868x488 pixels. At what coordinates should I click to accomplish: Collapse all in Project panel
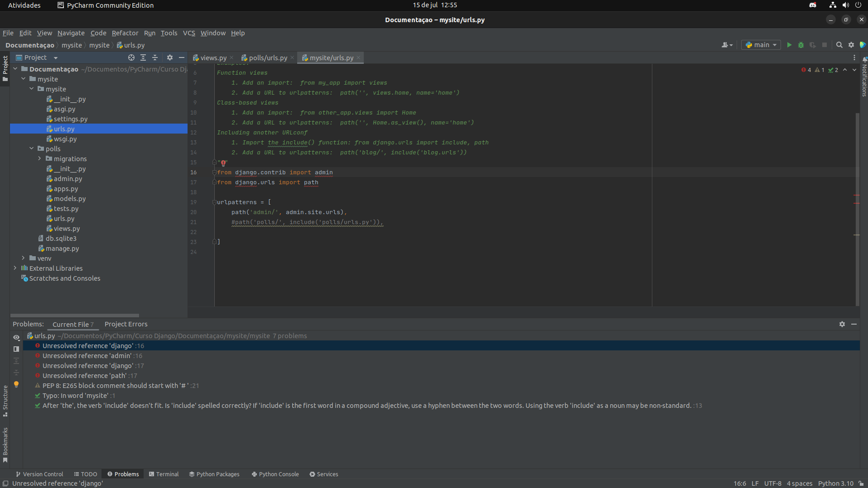click(x=155, y=57)
